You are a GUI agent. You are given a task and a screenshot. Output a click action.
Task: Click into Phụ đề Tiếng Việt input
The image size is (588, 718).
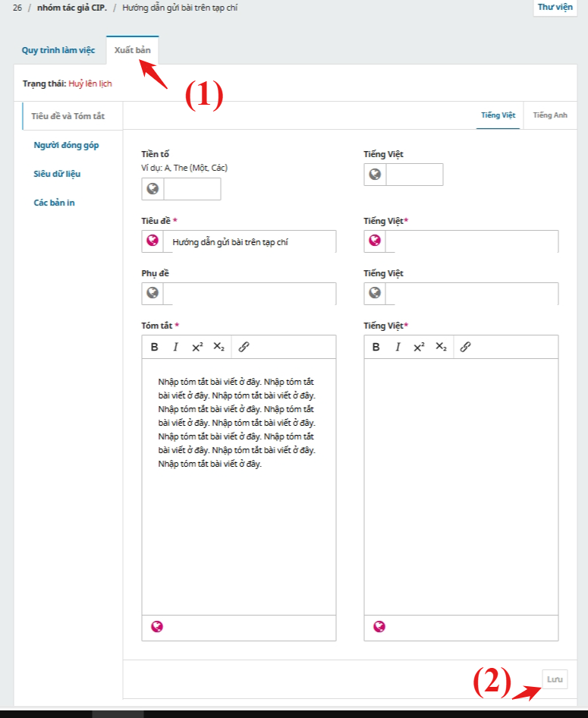(472, 294)
